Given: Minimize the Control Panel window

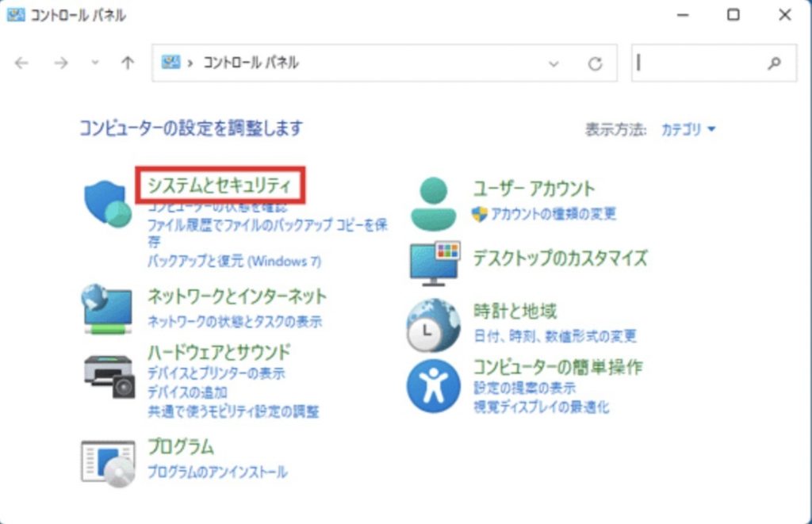Looking at the screenshot, I should (x=683, y=15).
